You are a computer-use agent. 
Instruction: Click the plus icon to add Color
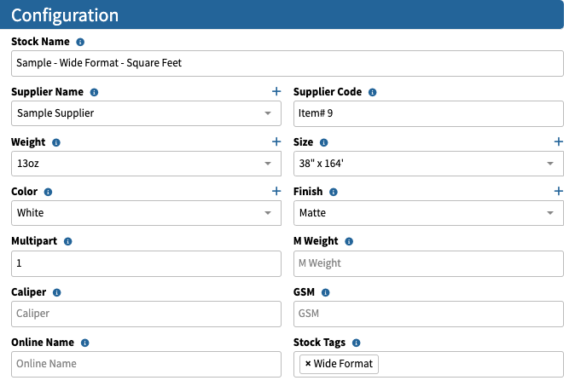[276, 191]
